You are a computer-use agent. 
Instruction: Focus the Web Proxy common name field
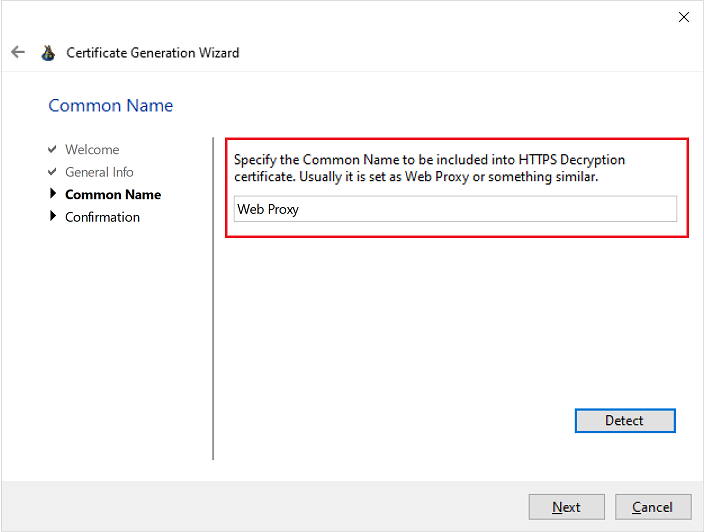pos(455,209)
